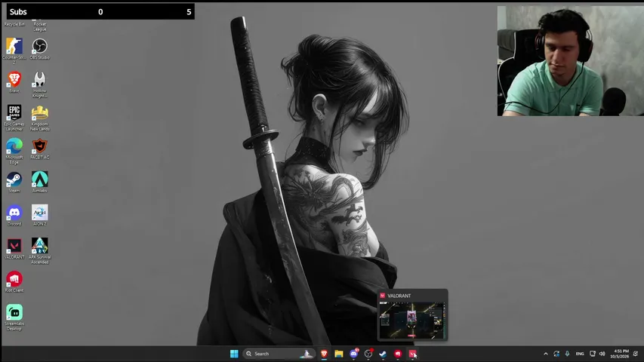
Task: Open OBS Studio from the taskbar
Action: click(368, 354)
